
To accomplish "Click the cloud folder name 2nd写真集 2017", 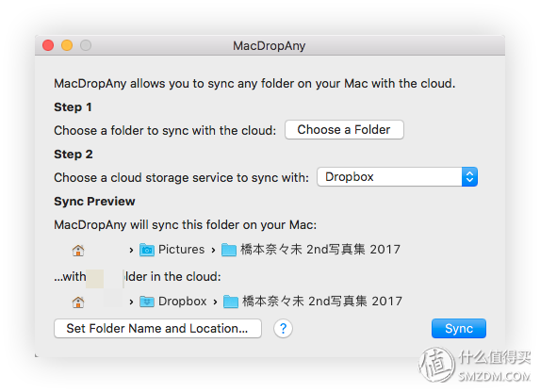I will [355, 302].
